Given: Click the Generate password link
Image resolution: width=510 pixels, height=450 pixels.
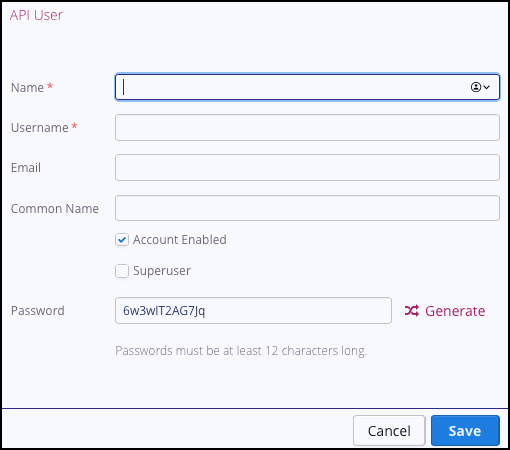Looking at the screenshot, I should click(x=455, y=311).
